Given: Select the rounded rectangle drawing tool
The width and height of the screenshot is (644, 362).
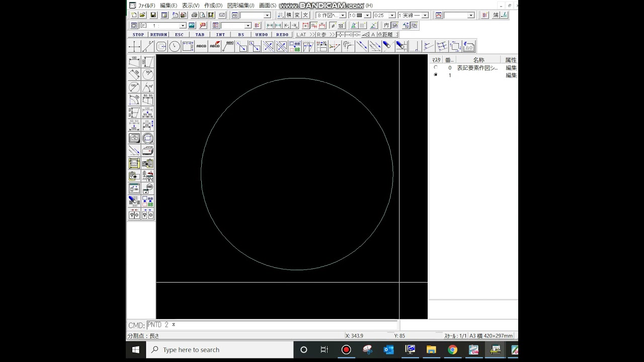Looking at the screenshot, I should coord(162,46).
